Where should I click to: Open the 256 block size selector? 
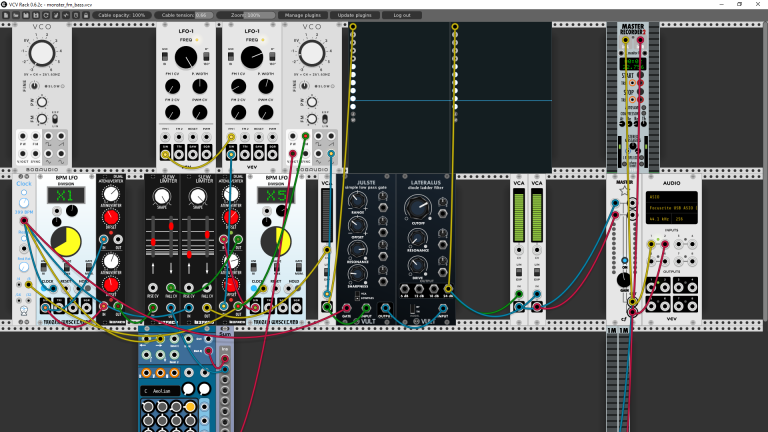tap(685, 219)
